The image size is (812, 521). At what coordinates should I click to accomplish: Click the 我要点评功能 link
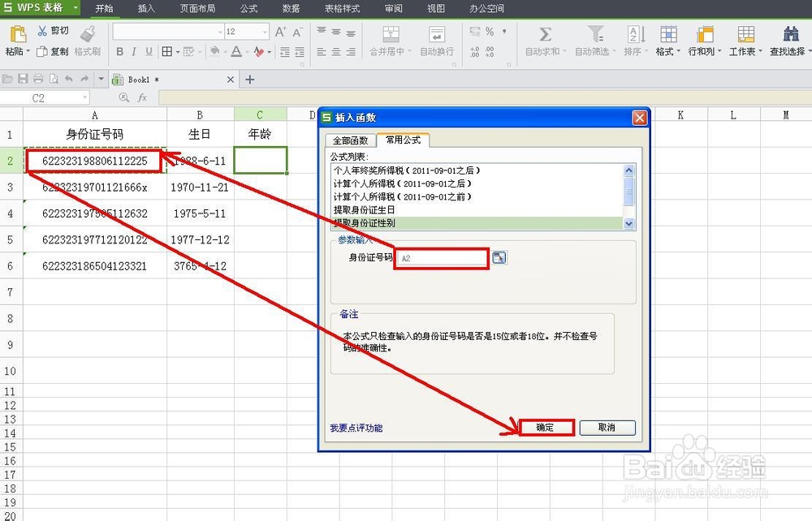click(358, 428)
